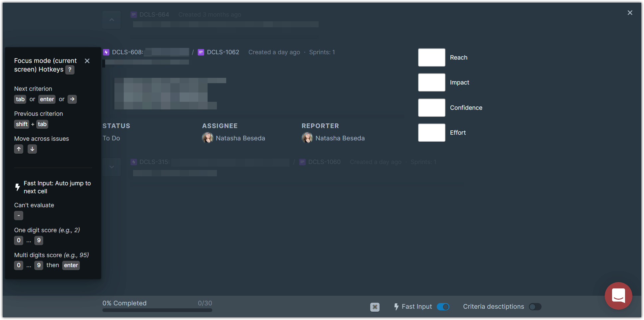
Task: Click the right arrow key icon under Next criterion
Action: (72, 99)
